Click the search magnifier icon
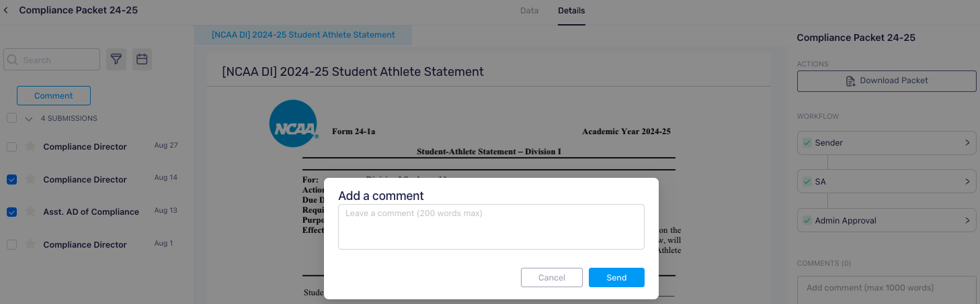980x304 pixels. click(x=13, y=60)
